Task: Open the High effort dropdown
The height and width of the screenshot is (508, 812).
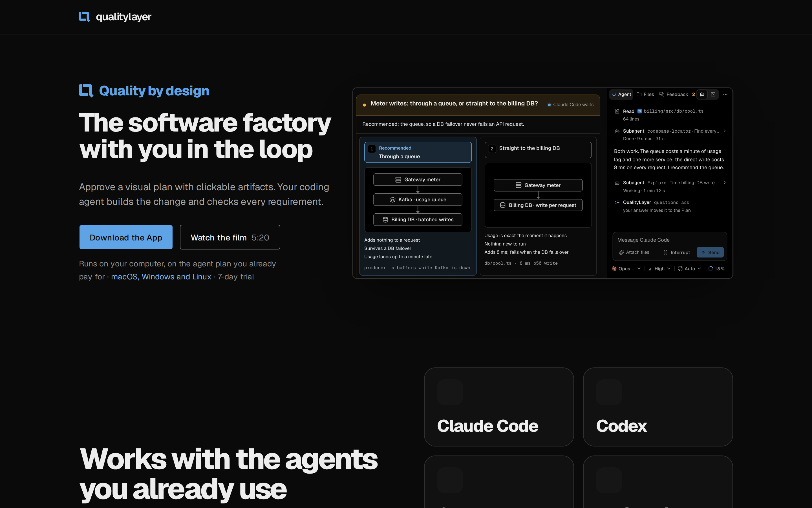Action: tap(659, 268)
